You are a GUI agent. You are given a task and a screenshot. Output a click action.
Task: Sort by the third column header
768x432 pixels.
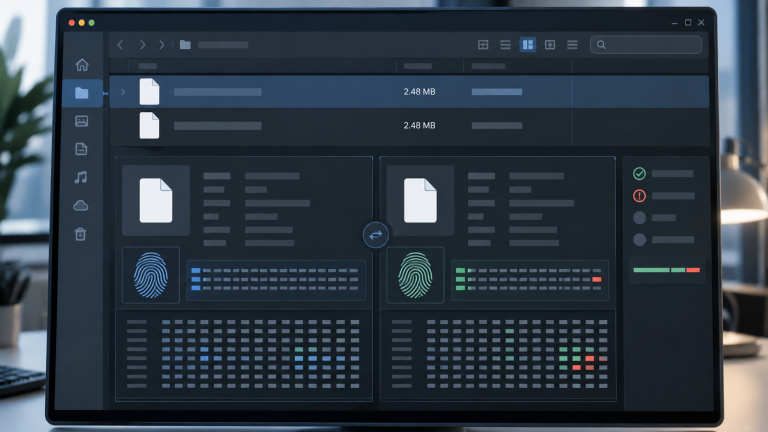point(488,66)
